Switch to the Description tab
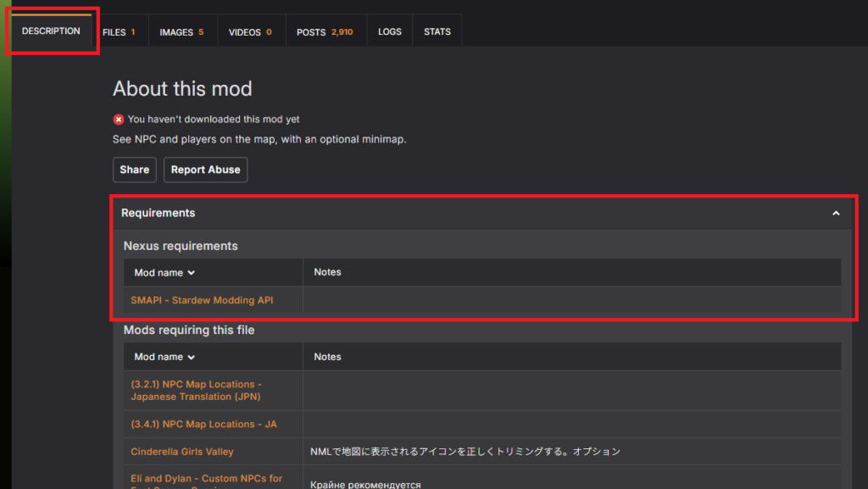Image resolution: width=868 pixels, height=489 pixels. pyautogui.click(x=51, y=31)
